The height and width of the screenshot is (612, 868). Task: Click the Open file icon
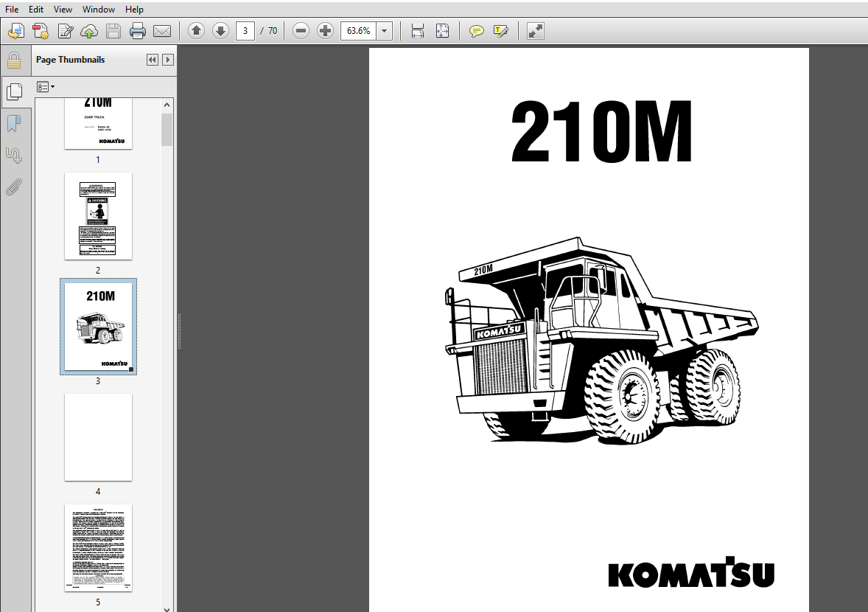point(16,31)
